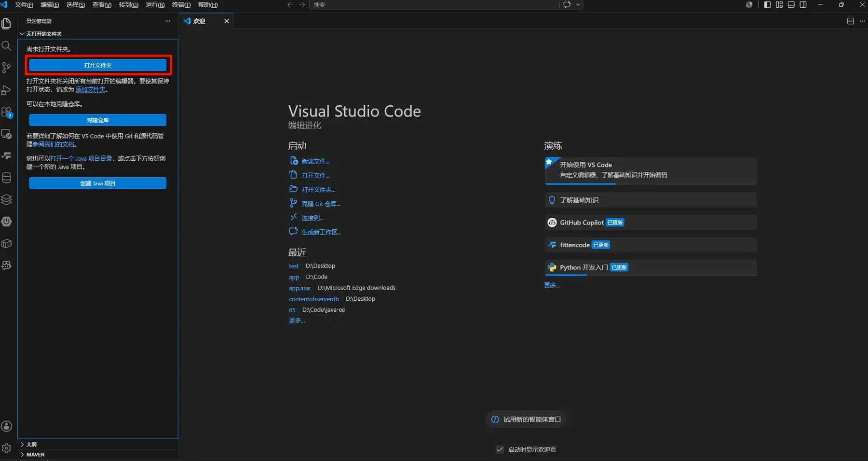Open the Explorer view in activity bar

pos(7,24)
